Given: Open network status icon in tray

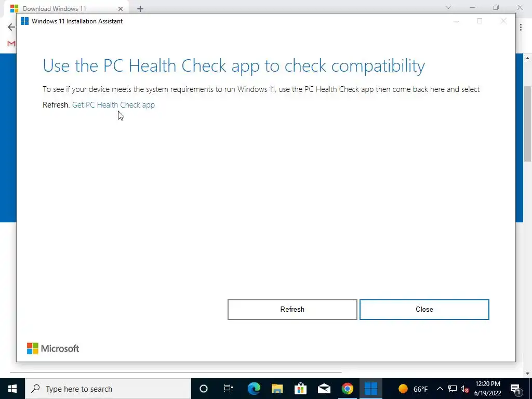Looking at the screenshot, I should click(x=453, y=389).
